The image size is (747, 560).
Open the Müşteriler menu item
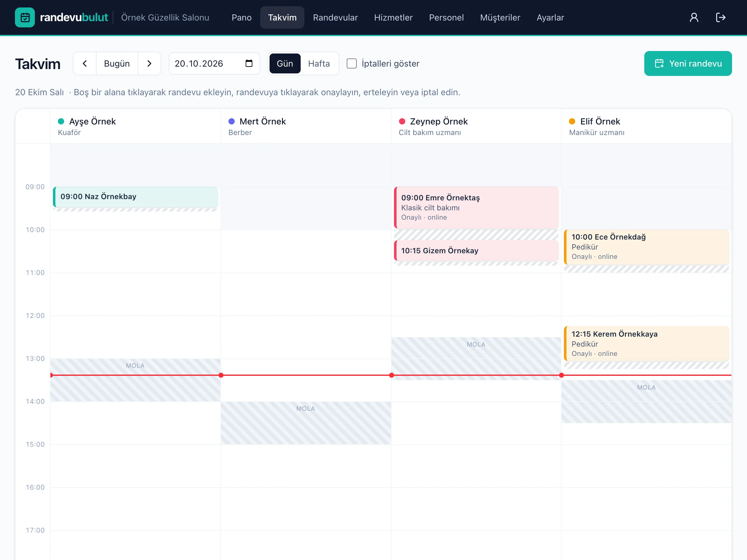tap(500, 17)
